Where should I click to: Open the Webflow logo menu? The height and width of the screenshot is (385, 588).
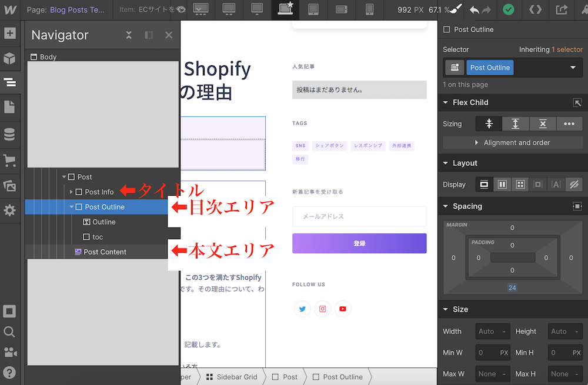coord(10,10)
